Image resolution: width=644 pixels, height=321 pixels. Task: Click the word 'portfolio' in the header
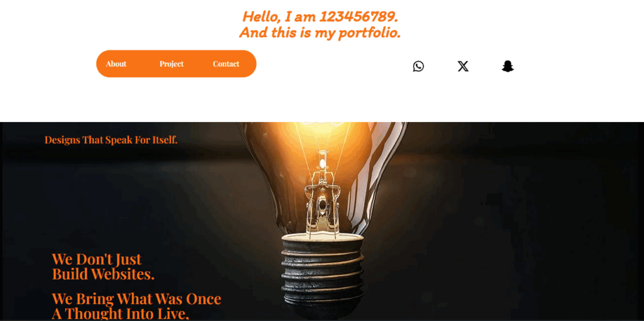click(x=357, y=33)
